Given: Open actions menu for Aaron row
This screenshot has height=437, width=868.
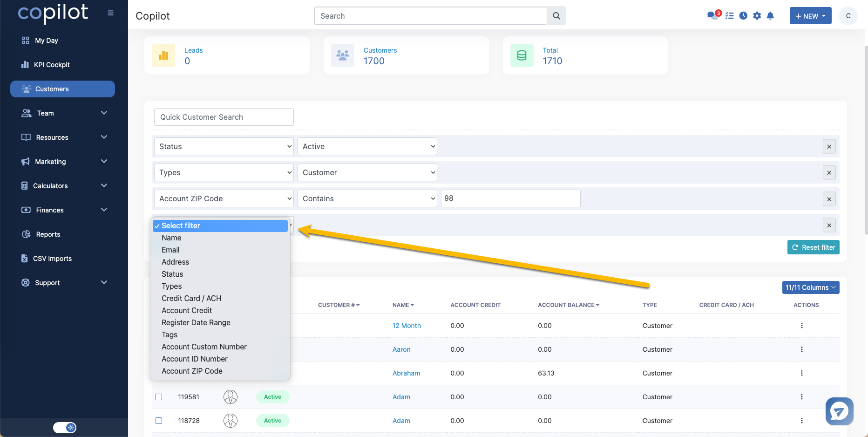Looking at the screenshot, I should point(802,349).
